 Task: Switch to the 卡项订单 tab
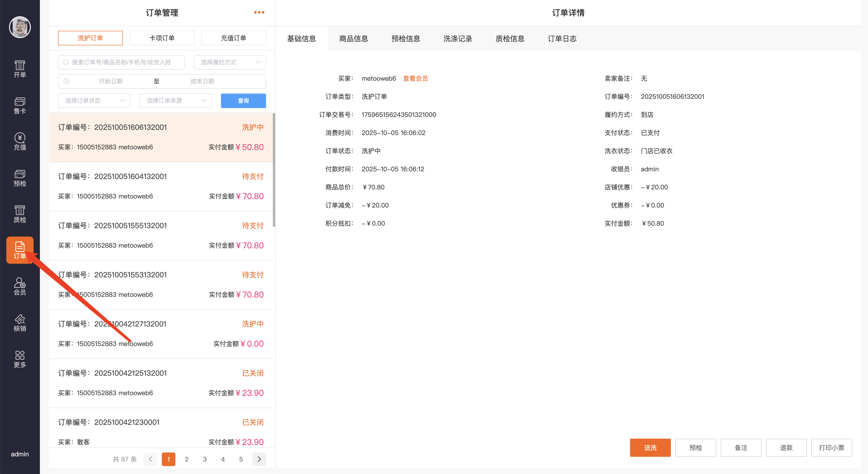click(x=162, y=38)
